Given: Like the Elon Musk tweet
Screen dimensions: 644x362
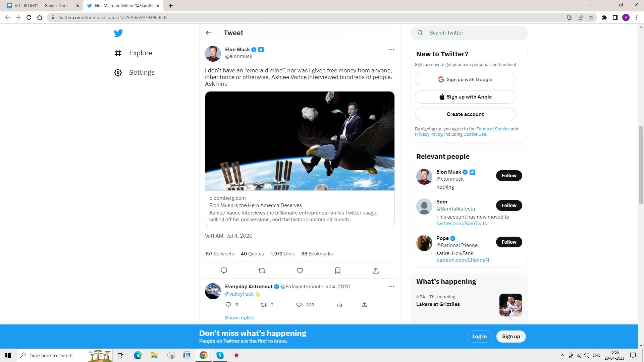Looking at the screenshot, I should [300, 270].
